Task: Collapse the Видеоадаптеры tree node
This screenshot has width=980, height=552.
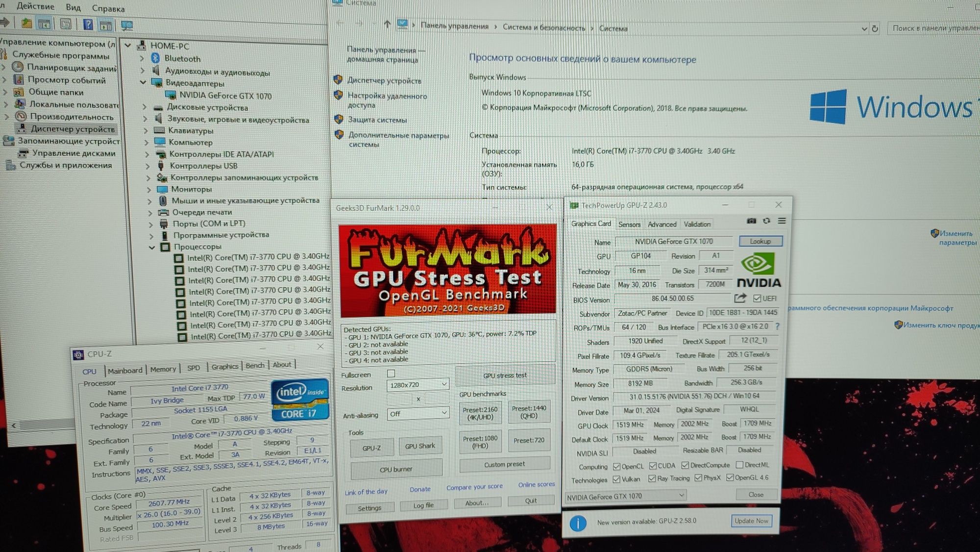Action: [x=143, y=82]
